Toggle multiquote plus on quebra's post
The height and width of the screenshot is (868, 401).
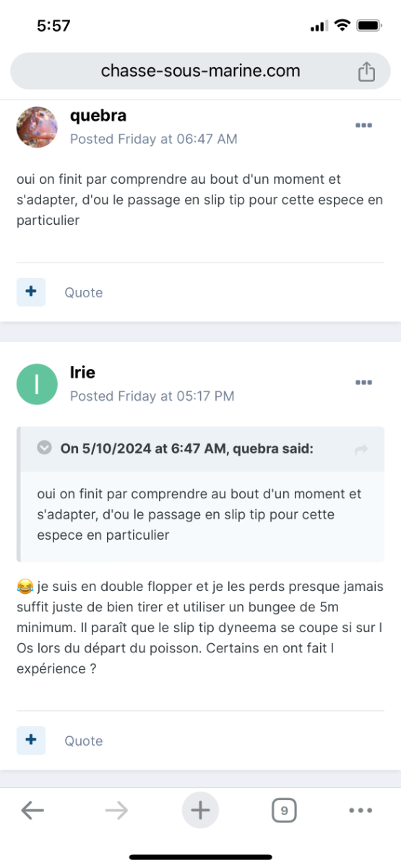(x=31, y=292)
